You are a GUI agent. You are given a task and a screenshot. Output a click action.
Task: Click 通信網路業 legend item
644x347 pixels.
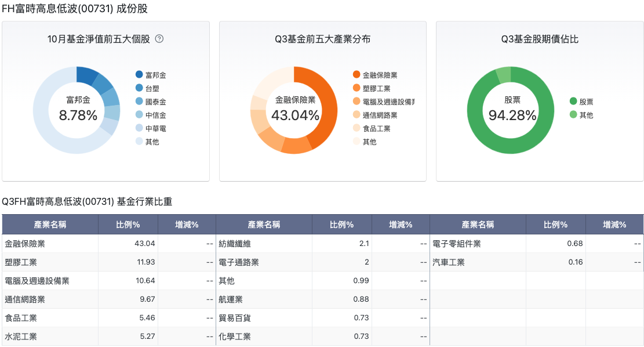pos(375,115)
